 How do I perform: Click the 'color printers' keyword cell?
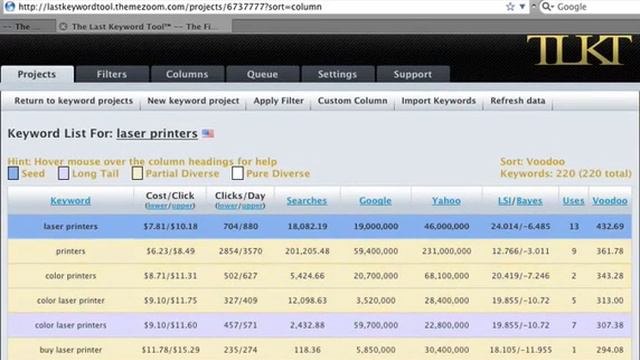pyautogui.click(x=71, y=276)
